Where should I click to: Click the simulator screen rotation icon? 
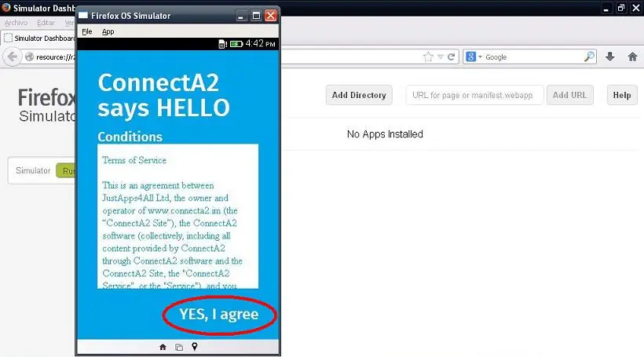[178, 347]
